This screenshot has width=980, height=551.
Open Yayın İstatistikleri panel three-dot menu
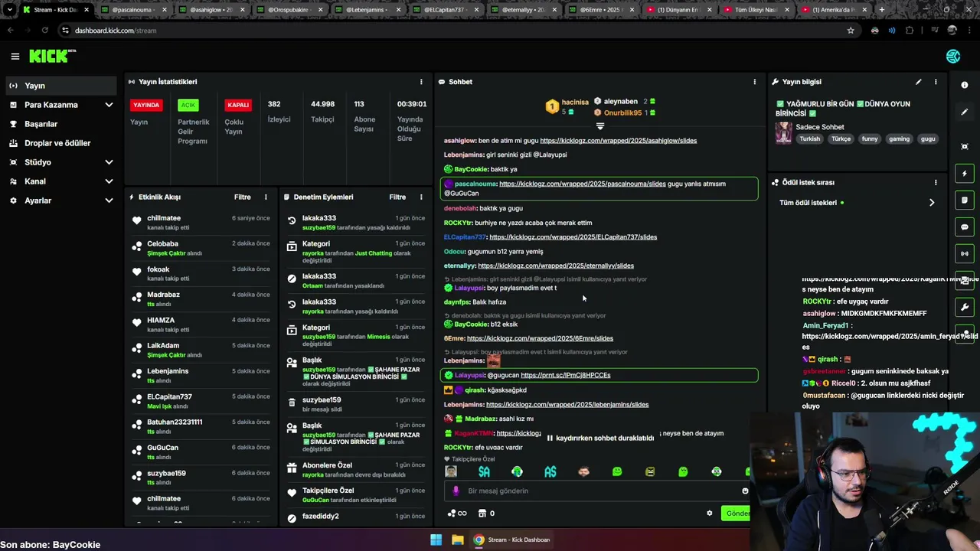point(420,82)
